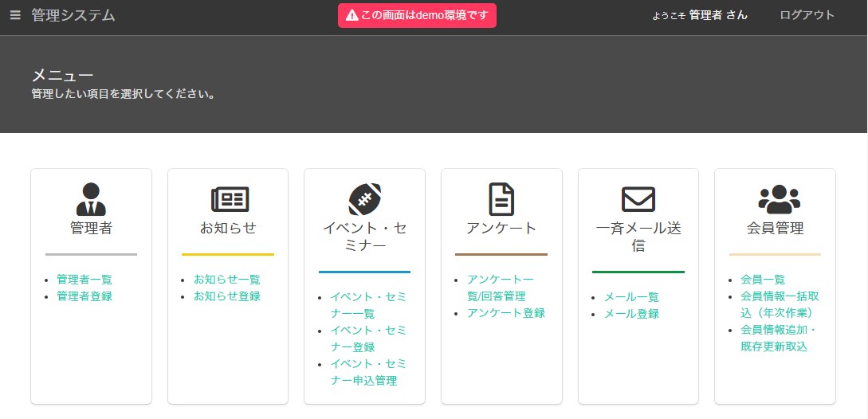Open 管理者登録
The height and width of the screenshot is (419, 868).
[84, 296]
